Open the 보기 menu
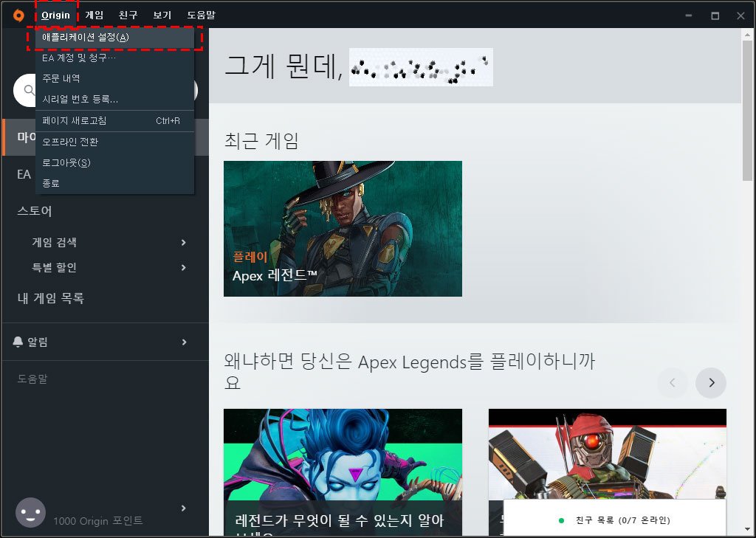756x538 pixels. pyautogui.click(x=162, y=15)
